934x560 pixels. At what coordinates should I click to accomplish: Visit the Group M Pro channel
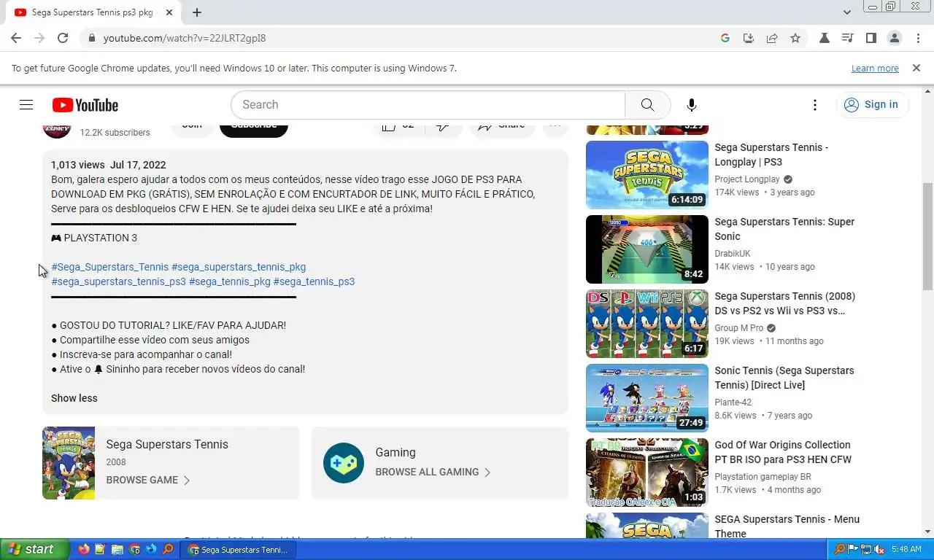click(738, 328)
